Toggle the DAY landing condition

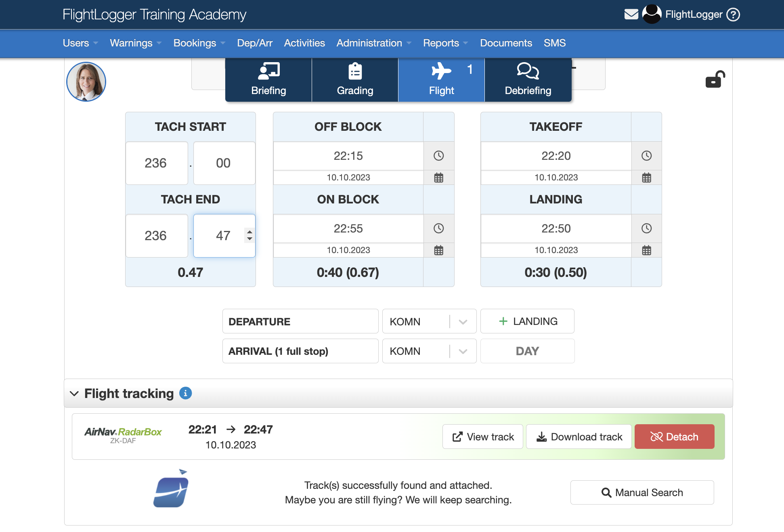click(x=527, y=351)
